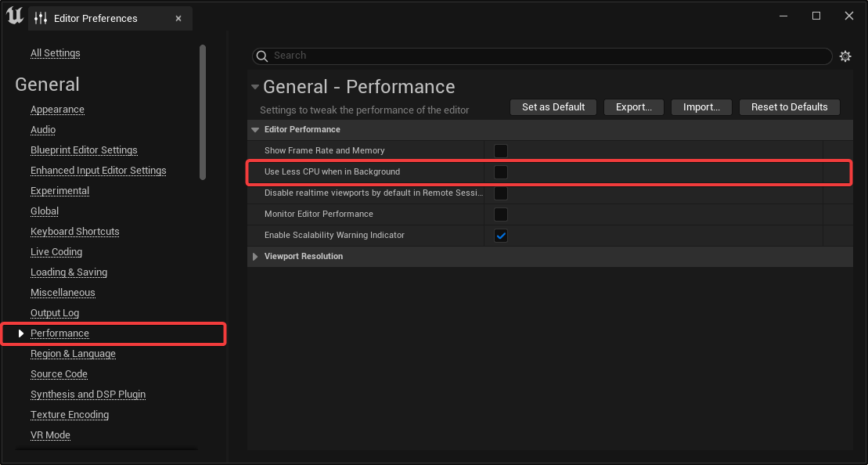Click the magnifying glass search icon
The width and height of the screenshot is (868, 465).
[262, 56]
